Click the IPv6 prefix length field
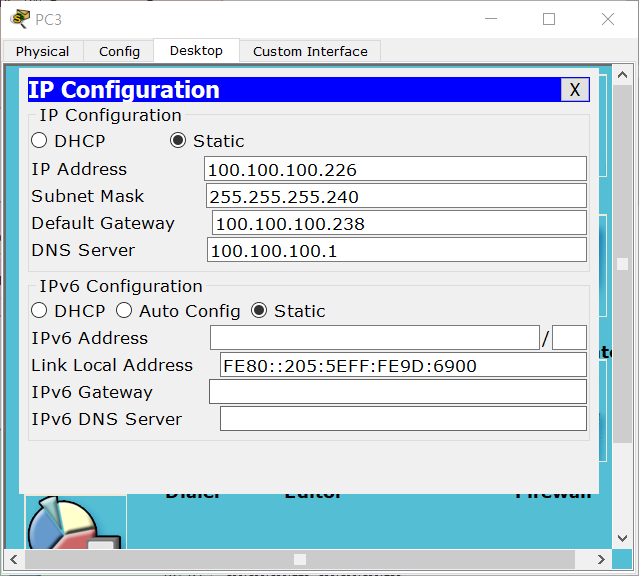639x576 pixels. click(569, 338)
